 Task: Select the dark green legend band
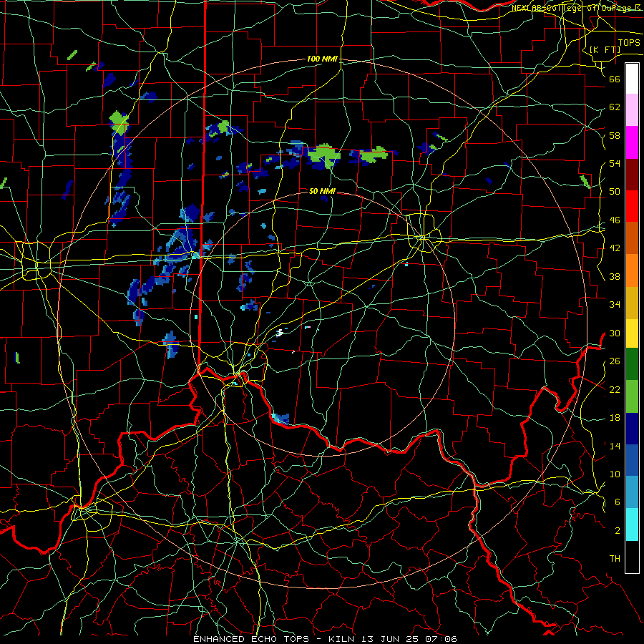click(x=632, y=364)
